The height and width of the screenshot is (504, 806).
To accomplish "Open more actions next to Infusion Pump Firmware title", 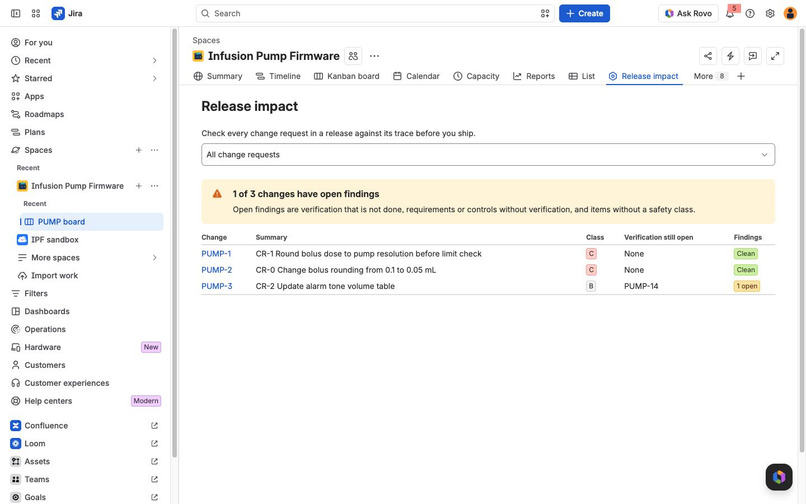I will (374, 56).
